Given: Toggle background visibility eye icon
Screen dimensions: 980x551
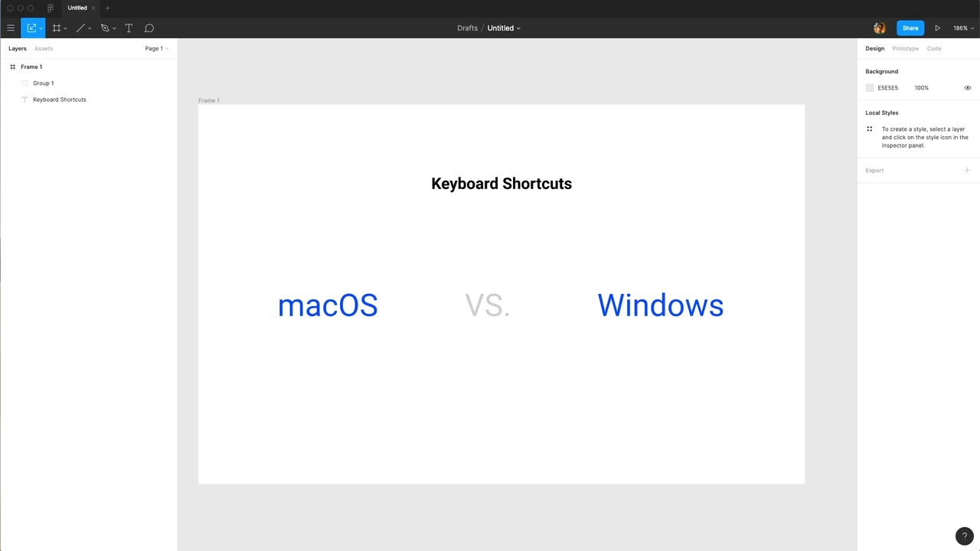Looking at the screenshot, I should click(968, 88).
